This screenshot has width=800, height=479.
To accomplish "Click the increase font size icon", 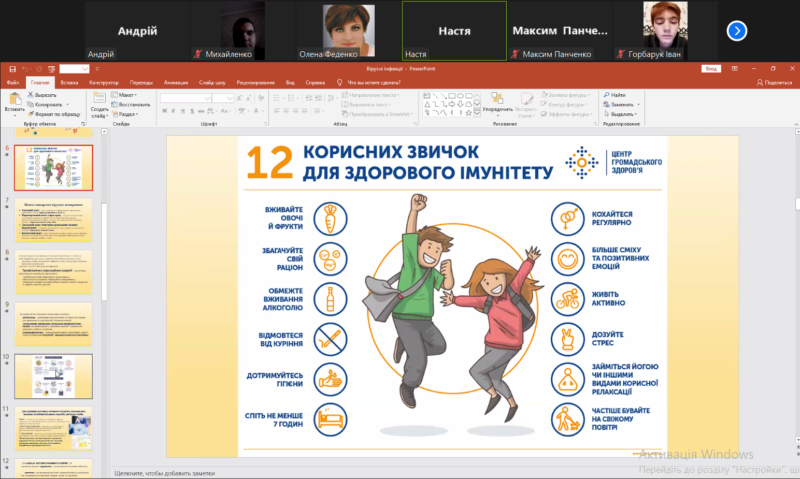I will pos(239,98).
